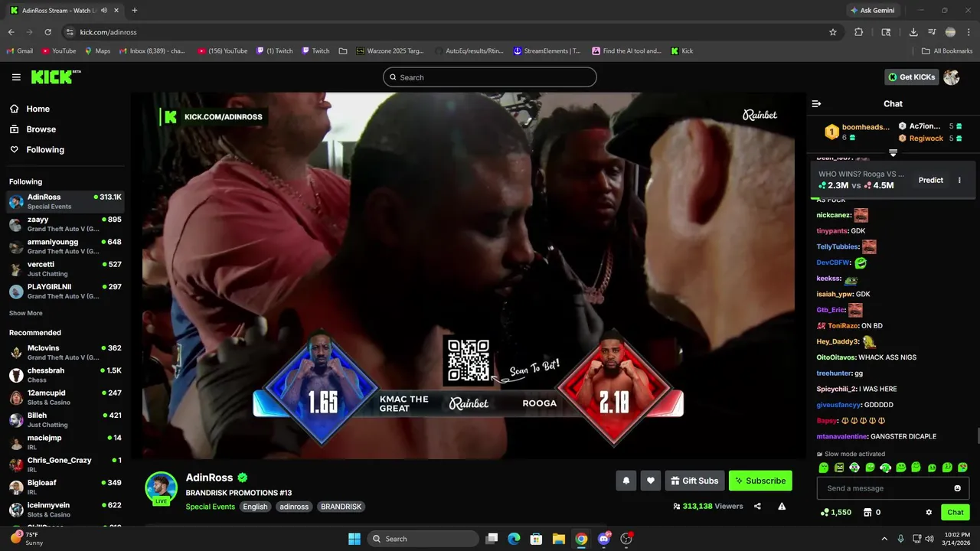The image size is (980, 551).
Task: Click AdinRoss channel avatar with LIVE badge
Action: click(x=161, y=487)
